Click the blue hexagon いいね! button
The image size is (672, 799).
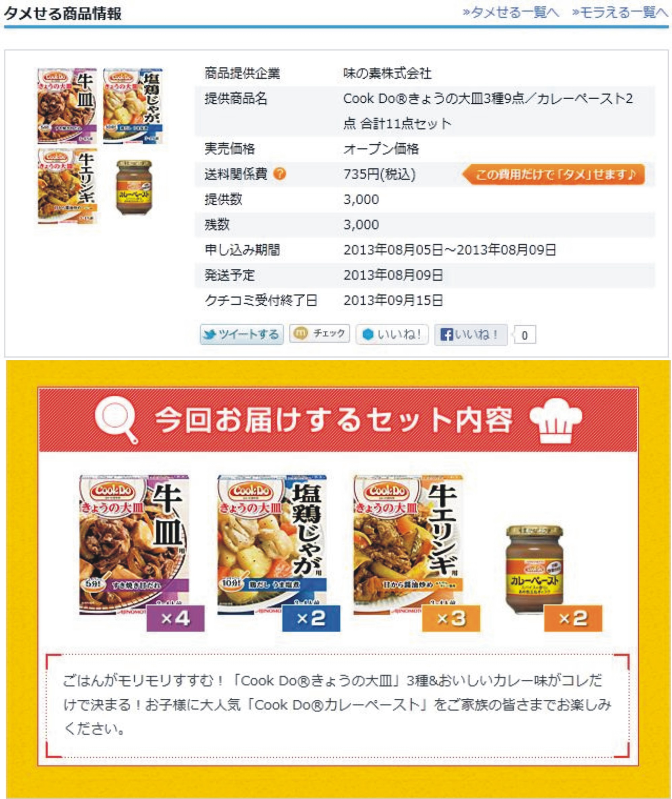point(392,334)
